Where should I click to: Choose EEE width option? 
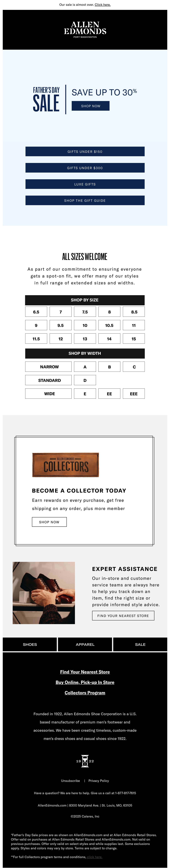134,394
